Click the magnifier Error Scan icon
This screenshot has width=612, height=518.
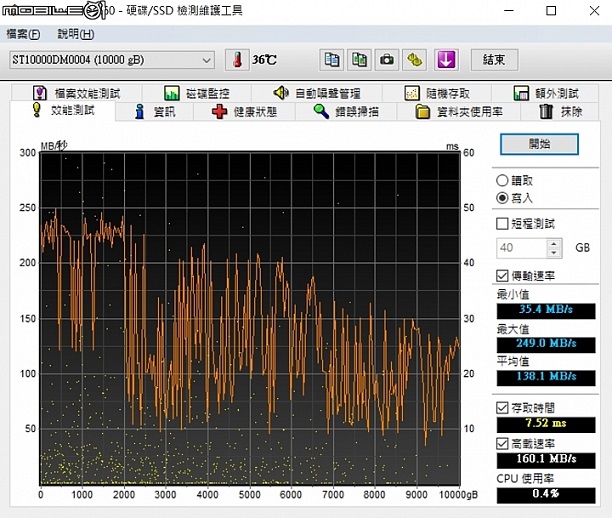click(321, 112)
